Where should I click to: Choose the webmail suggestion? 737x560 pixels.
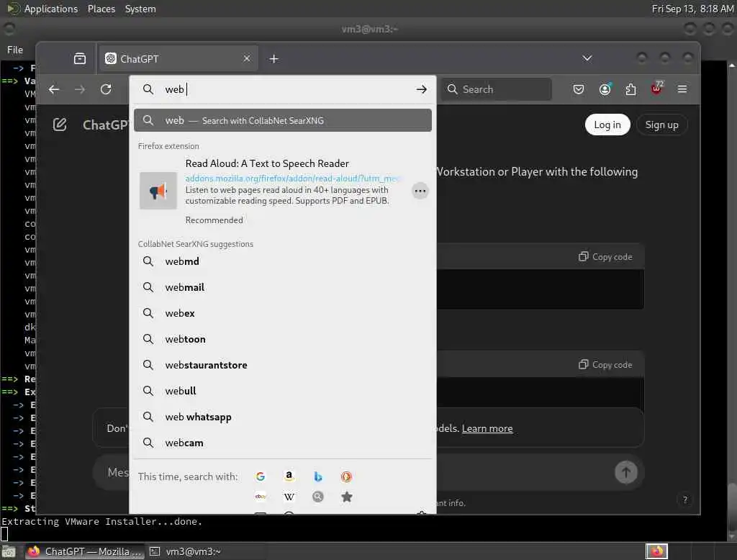pyautogui.click(x=282, y=287)
